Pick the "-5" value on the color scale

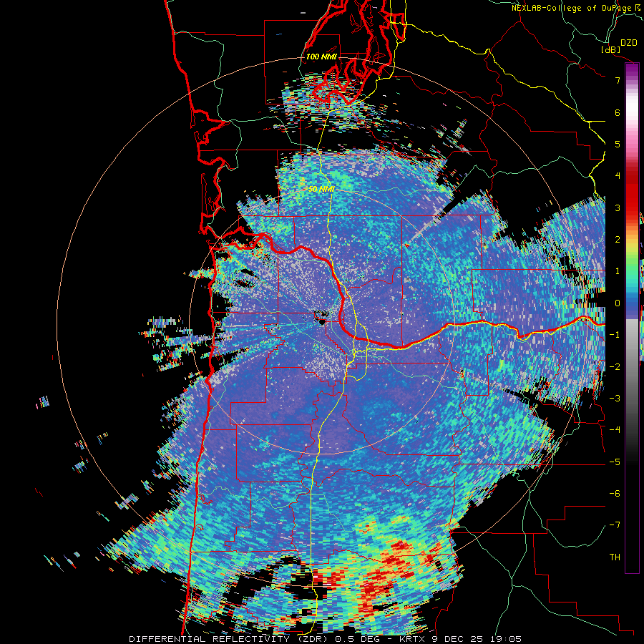[x=615, y=462]
